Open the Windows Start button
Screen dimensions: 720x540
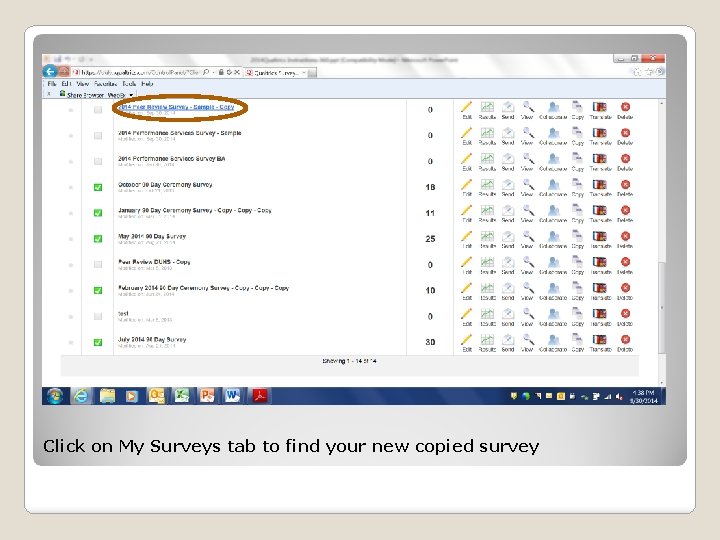click(x=55, y=395)
